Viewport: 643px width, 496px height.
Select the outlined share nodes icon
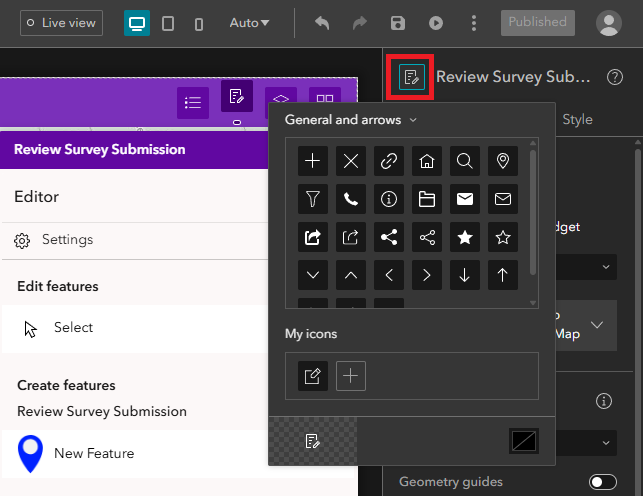[x=427, y=237]
